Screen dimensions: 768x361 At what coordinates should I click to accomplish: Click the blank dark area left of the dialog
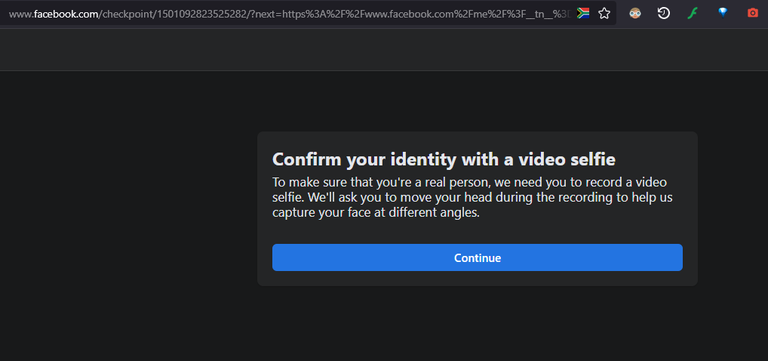(128, 216)
